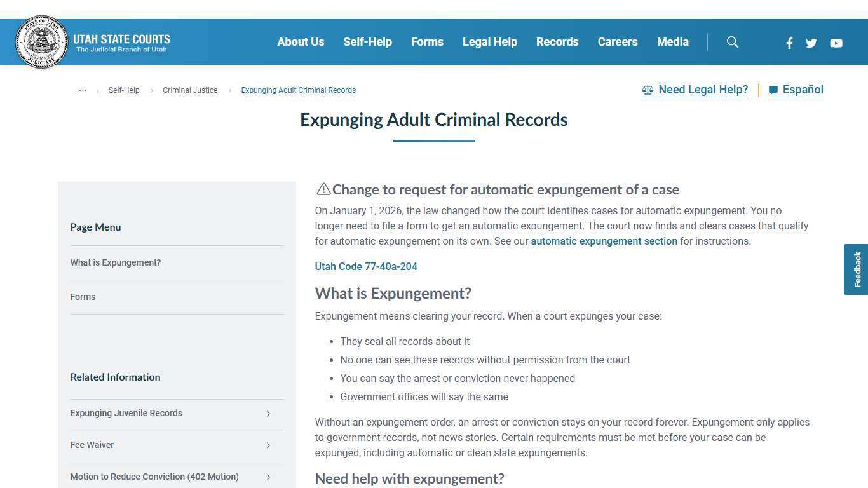Click the speech bubble icon beside Español

point(773,90)
